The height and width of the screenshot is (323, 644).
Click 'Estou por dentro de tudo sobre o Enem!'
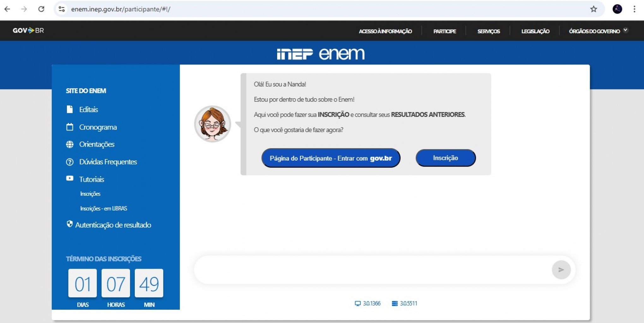[304, 100]
